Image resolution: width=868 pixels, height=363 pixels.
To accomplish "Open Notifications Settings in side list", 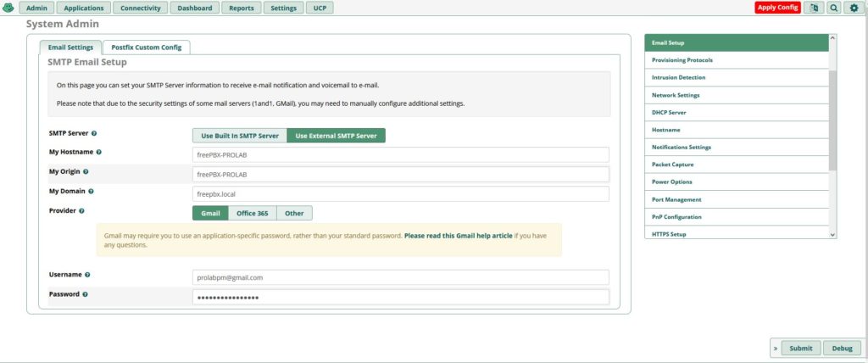I will pos(737,148).
